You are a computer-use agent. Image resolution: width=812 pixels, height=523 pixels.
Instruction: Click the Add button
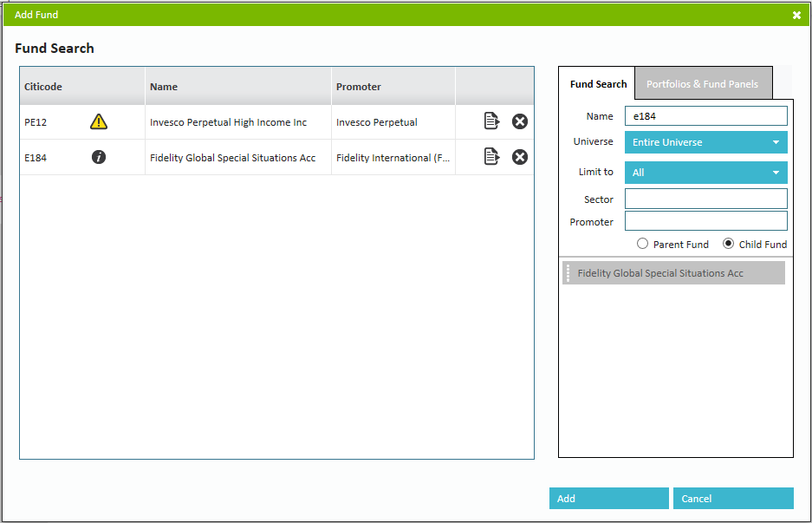609,498
